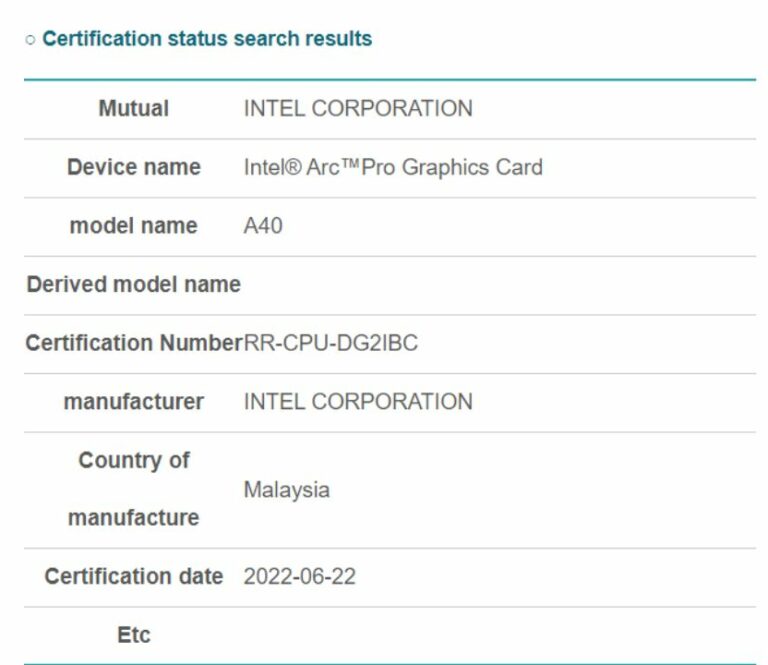
Task: Click the A40 model value
Action: click(263, 226)
